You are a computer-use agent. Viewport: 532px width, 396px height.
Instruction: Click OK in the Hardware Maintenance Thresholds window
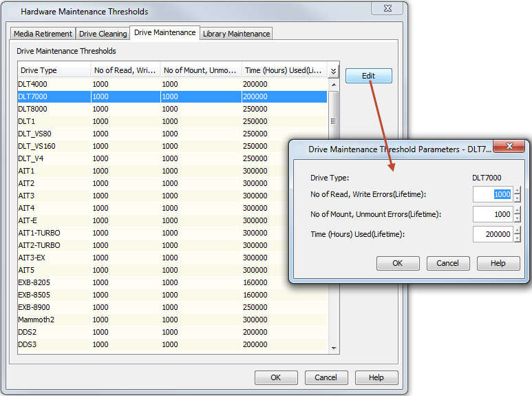coord(276,377)
